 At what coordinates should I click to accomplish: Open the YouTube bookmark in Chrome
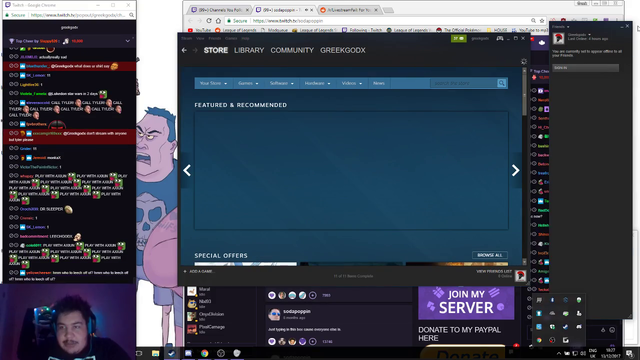pos(200,30)
